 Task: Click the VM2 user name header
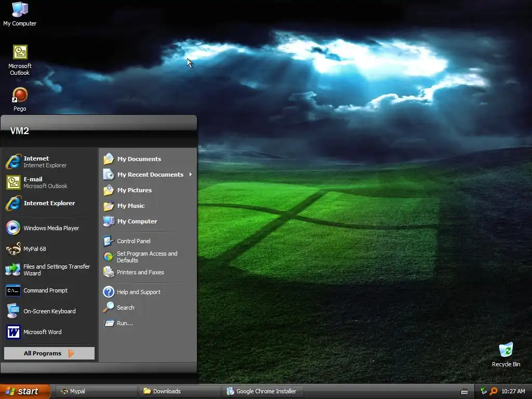(19, 130)
